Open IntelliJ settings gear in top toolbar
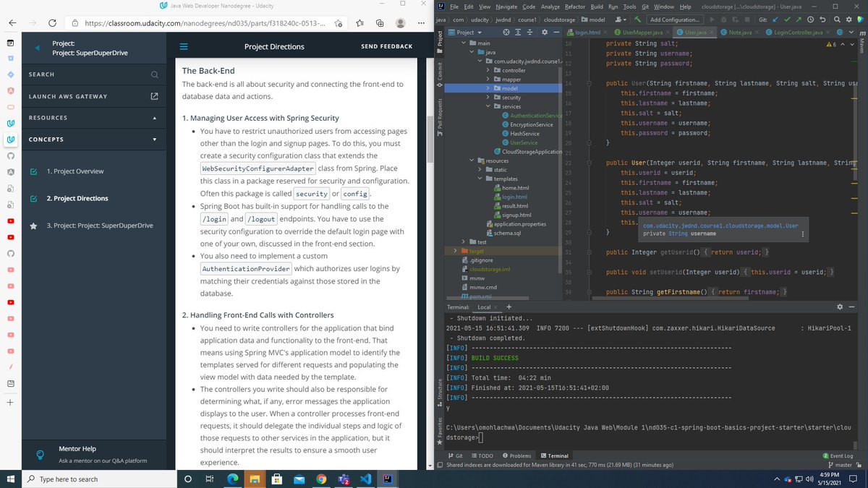868x488 pixels. pyautogui.click(x=848, y=20)
